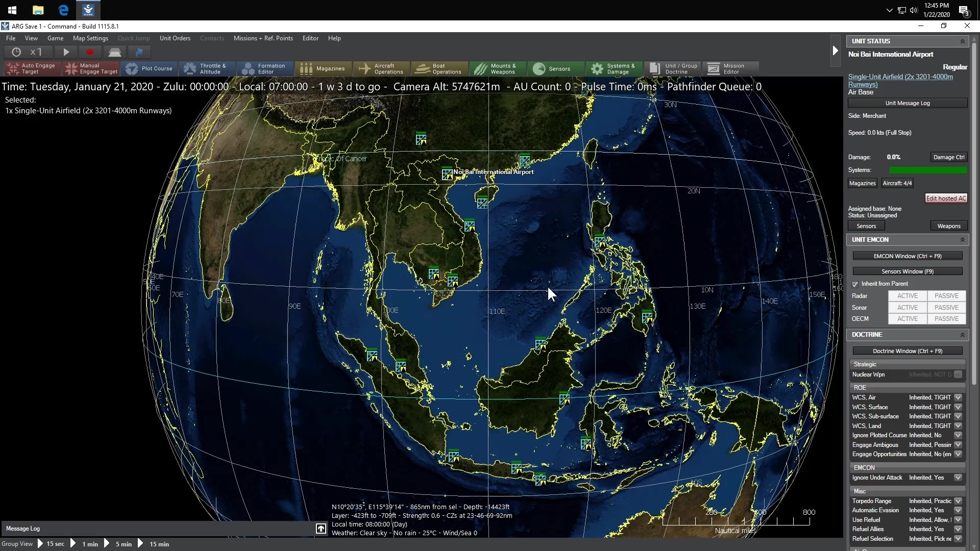Viewport: 980px width, 551px height.
Task: Open Microsoft Edge from the taskbar
Action: [63, 10]
